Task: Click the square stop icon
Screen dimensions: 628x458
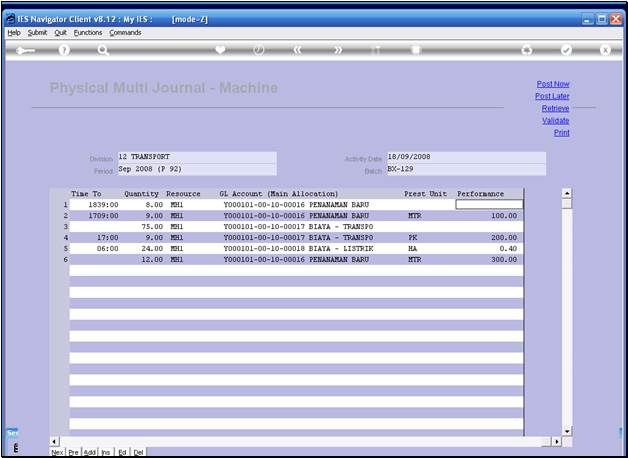Action: [x=416, y=50]
